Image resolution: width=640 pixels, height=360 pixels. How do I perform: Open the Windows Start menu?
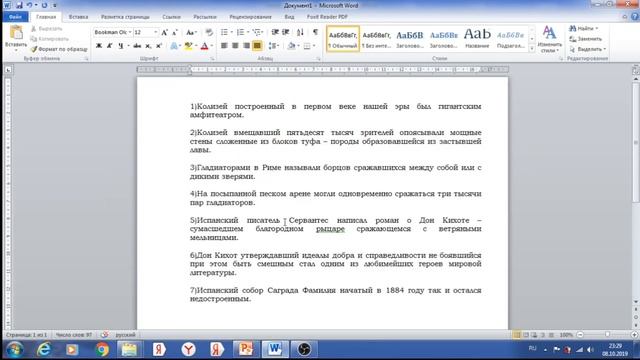(15, 350)
